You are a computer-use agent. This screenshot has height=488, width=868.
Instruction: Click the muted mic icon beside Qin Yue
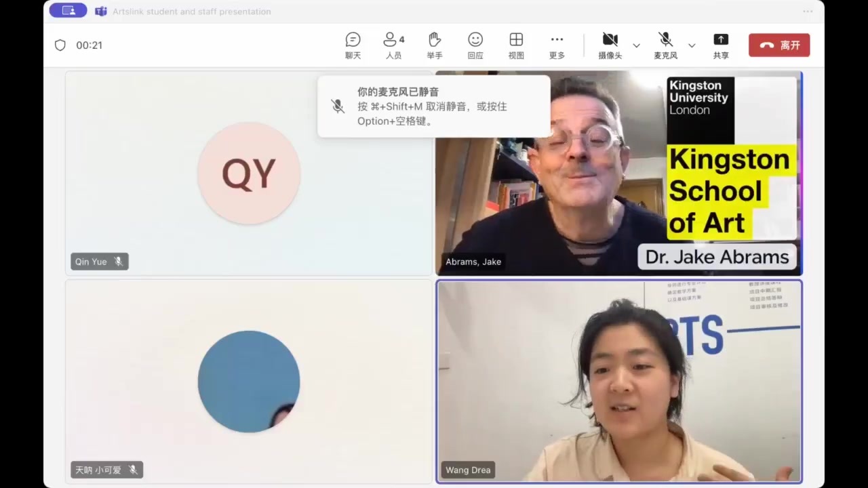point(119,262)
